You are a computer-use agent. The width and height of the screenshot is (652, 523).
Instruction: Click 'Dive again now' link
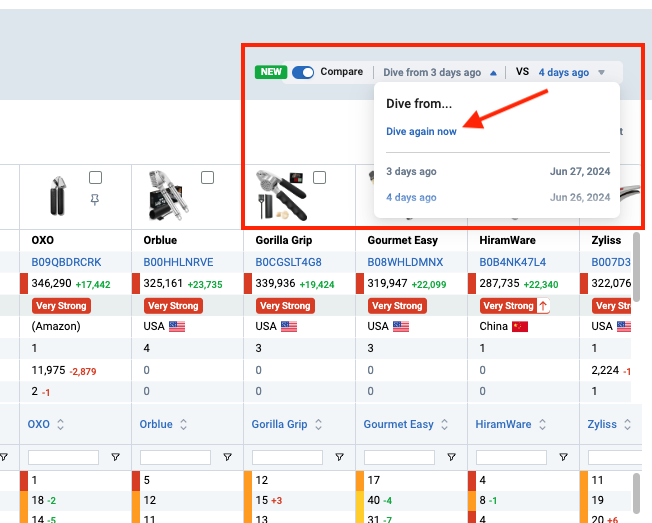pyautogui.click(x=421, y=131)
